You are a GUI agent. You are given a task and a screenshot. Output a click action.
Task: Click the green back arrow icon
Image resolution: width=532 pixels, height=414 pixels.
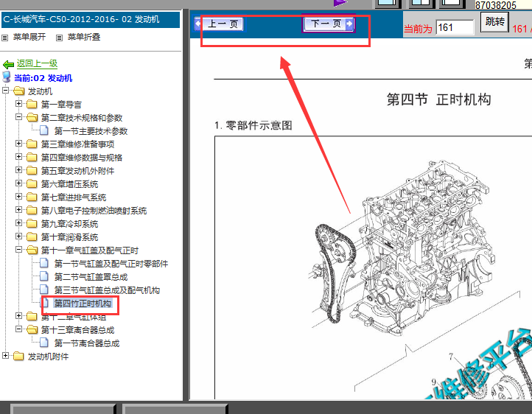pyautogui.click(x=8, y=64)
